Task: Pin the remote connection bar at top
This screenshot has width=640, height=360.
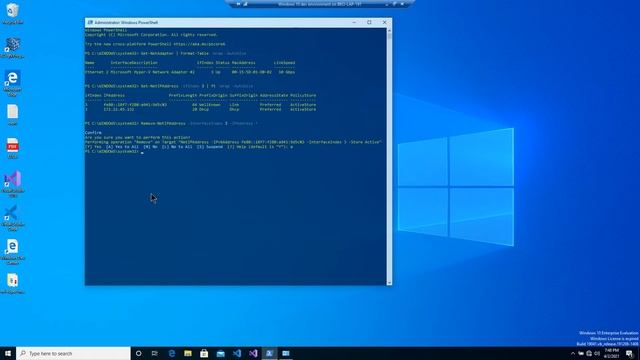Action: [x=238, y=4]
